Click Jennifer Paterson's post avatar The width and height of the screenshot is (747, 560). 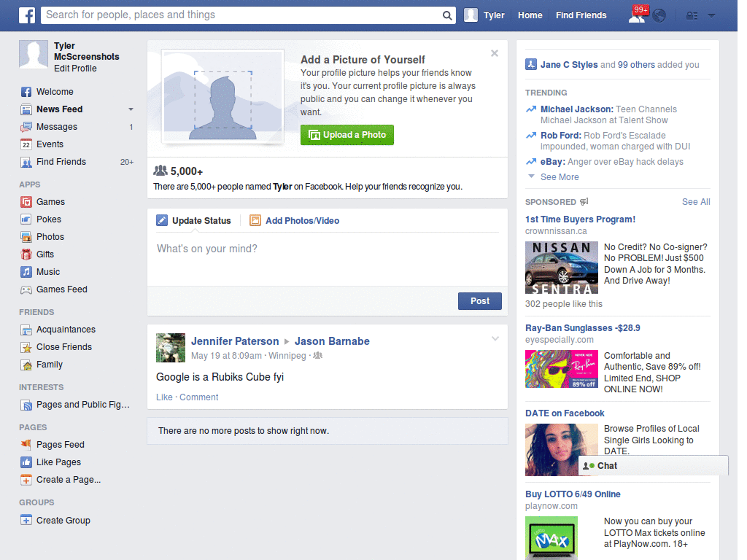click(171, 348)
